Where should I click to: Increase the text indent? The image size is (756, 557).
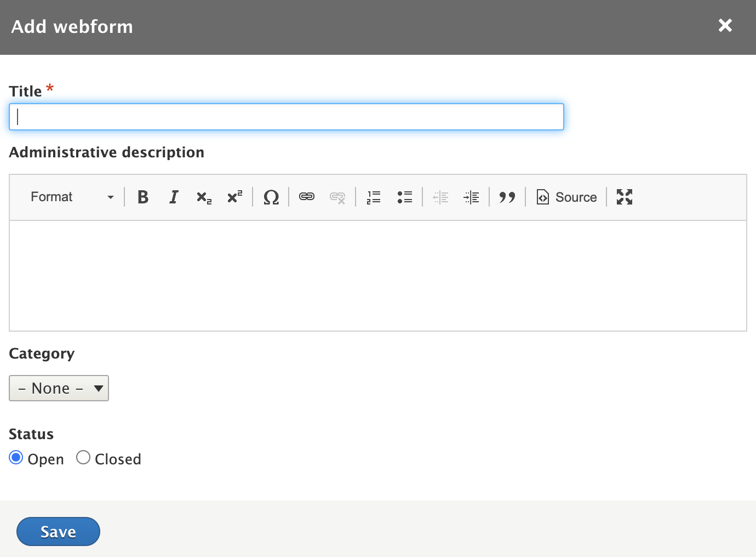(x=471, y=197)
